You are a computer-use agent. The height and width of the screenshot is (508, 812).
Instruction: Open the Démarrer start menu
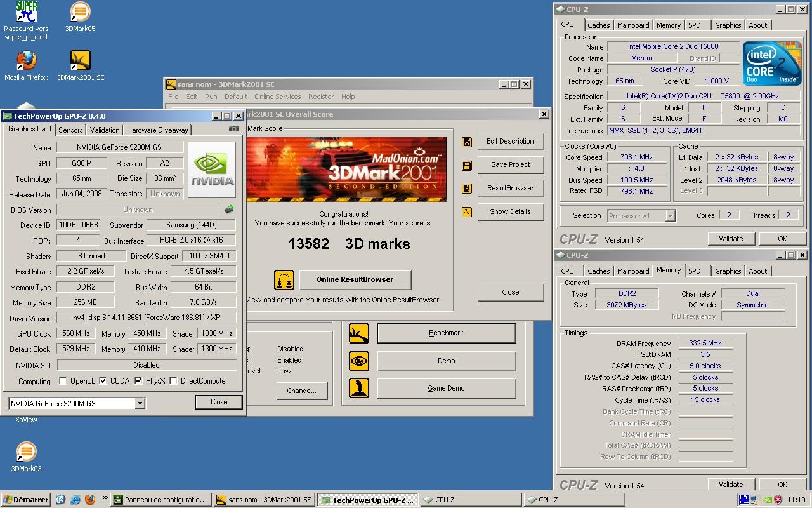[25, 500]
